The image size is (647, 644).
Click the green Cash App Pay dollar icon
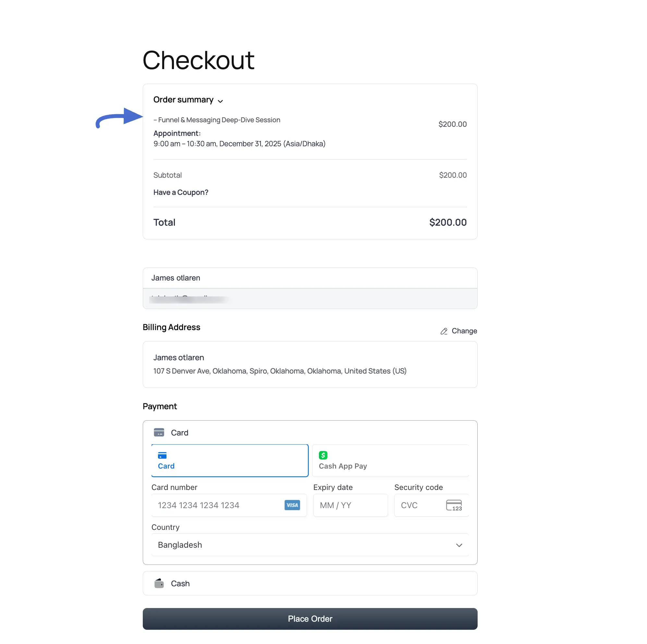tap(323, 455)
